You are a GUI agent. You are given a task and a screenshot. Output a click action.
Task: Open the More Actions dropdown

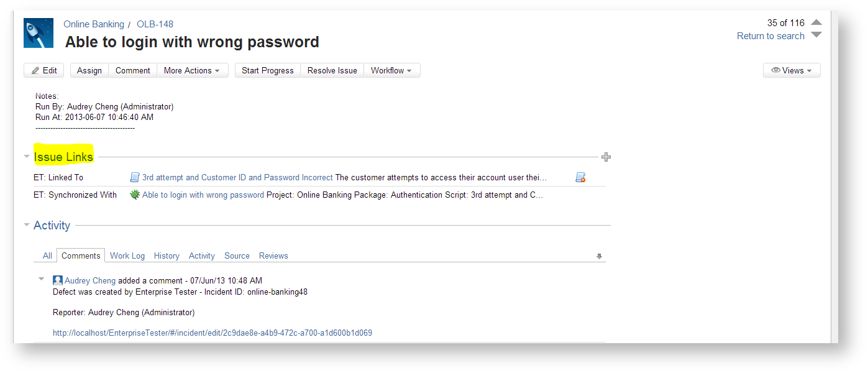[192, 71]
